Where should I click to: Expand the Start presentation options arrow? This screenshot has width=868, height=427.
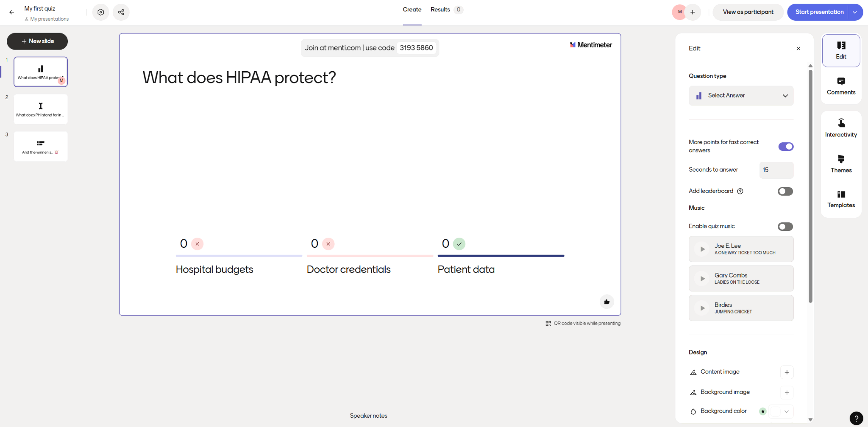(x=855, y=12)
